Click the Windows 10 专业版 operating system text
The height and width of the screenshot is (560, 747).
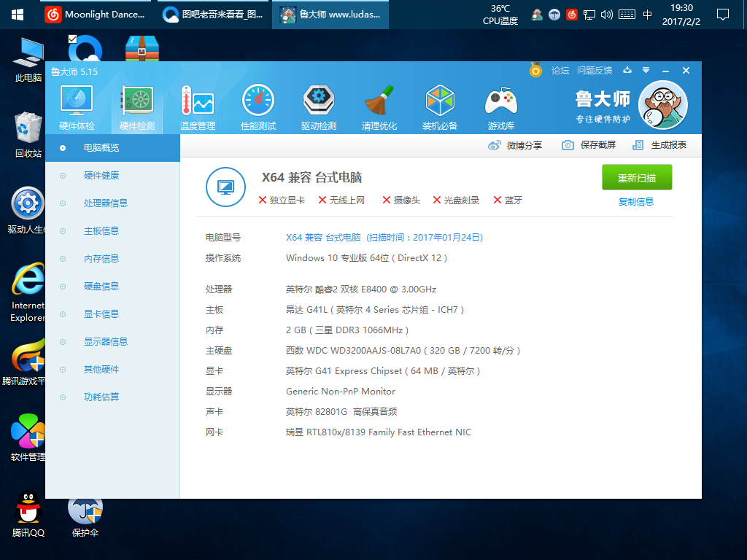pos(366,258)
